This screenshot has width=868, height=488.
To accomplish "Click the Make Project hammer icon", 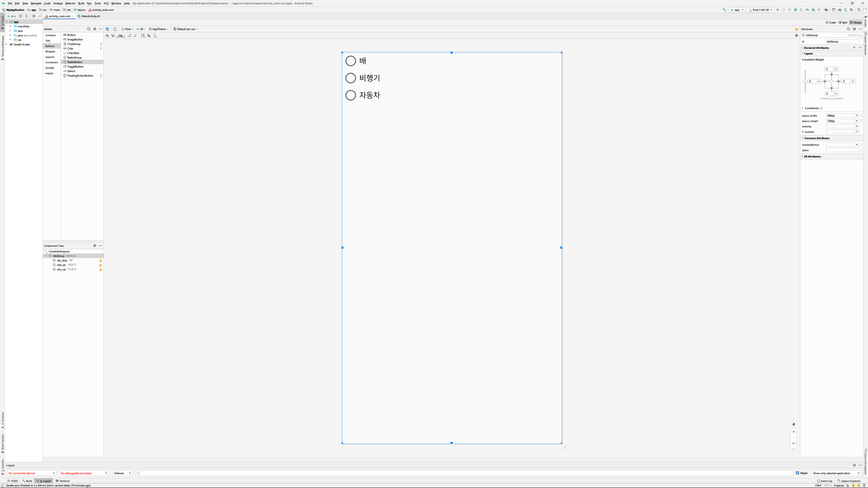I will click(724, 10).
